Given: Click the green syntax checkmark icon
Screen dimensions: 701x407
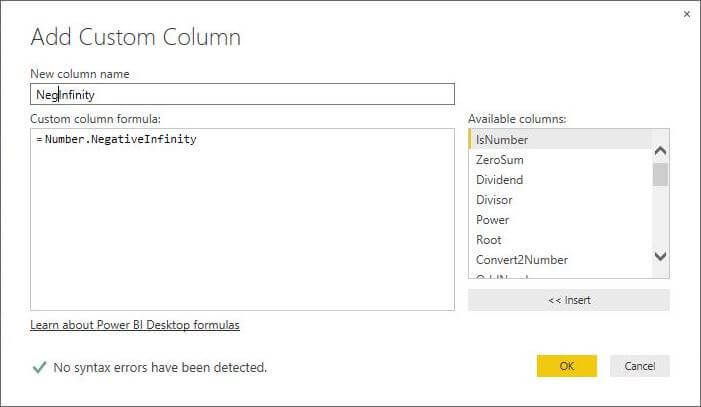Looking at the screenshot, I should [x=39, y=367].
